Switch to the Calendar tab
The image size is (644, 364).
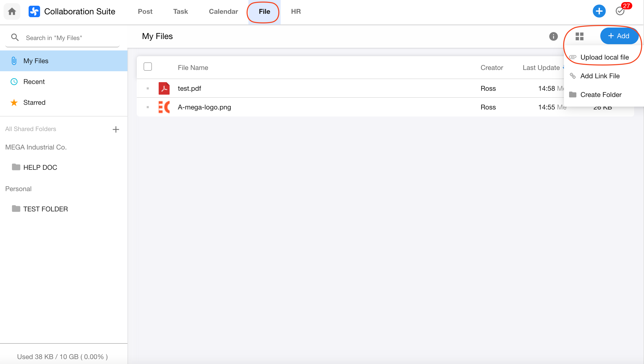223,11
